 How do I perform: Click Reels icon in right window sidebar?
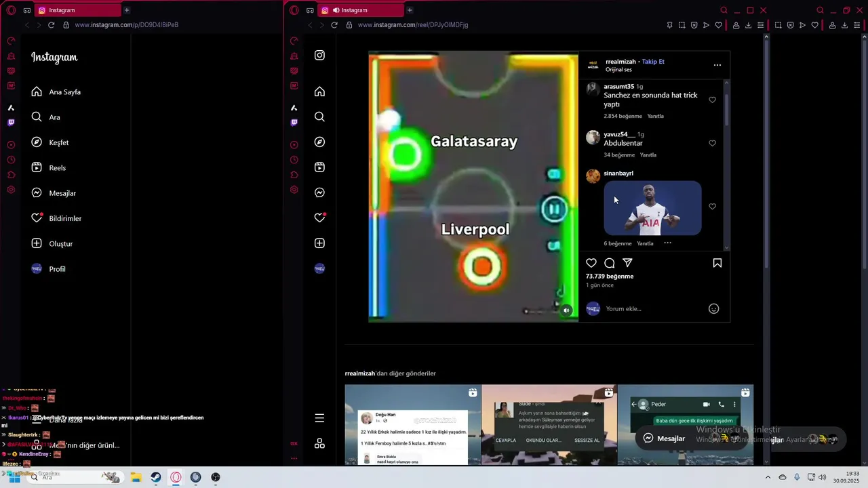(x=319, y=167)
